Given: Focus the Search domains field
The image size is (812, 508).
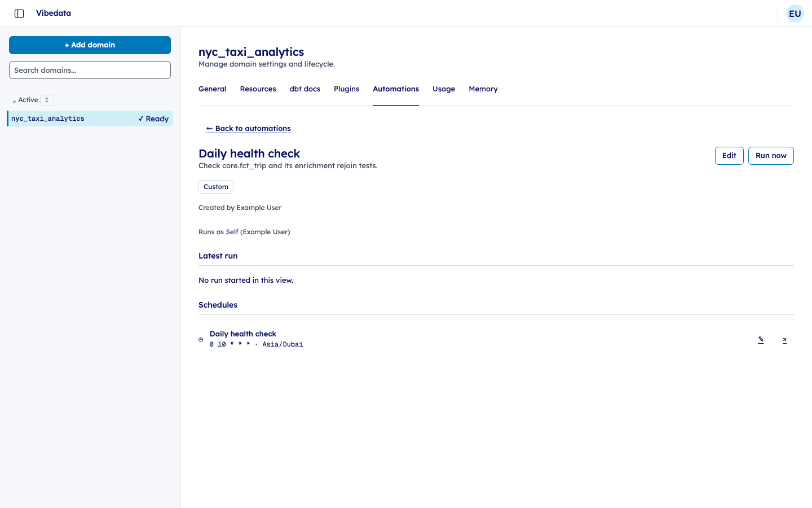Looking at the screenshot, I should pos(90,70).
